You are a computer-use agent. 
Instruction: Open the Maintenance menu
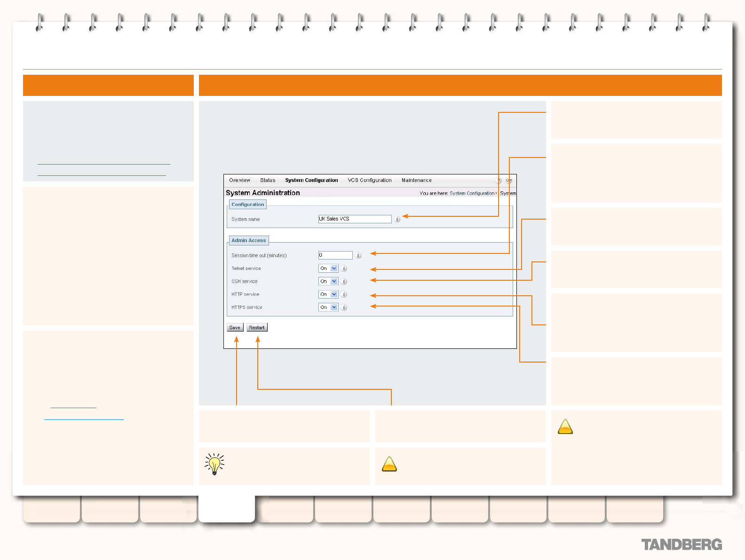[416, 180]
